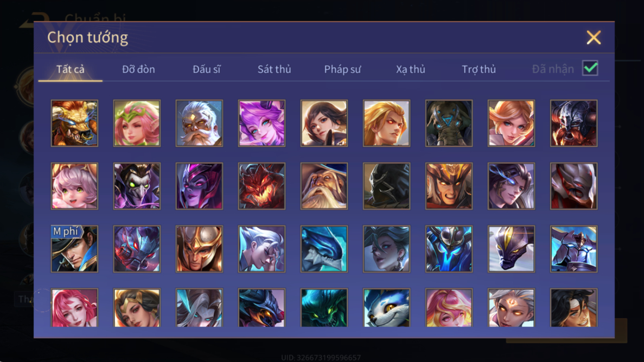Screen dimensions: 644x362
Task: Switch to the Đỡ đòn tab
Action: pyautogui.click(x=138, y=69)
